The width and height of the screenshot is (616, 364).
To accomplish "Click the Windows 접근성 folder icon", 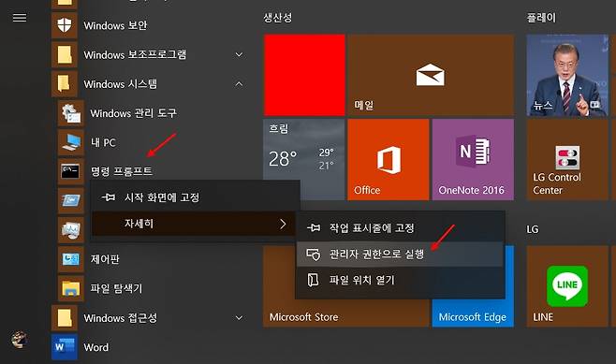I will click(x=65, y=317).
